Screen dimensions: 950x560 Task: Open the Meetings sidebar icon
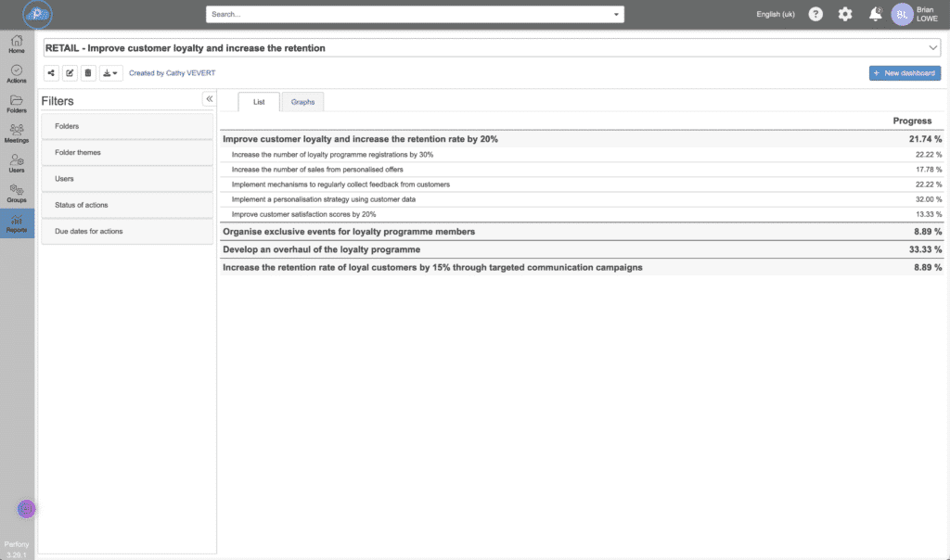17,134
